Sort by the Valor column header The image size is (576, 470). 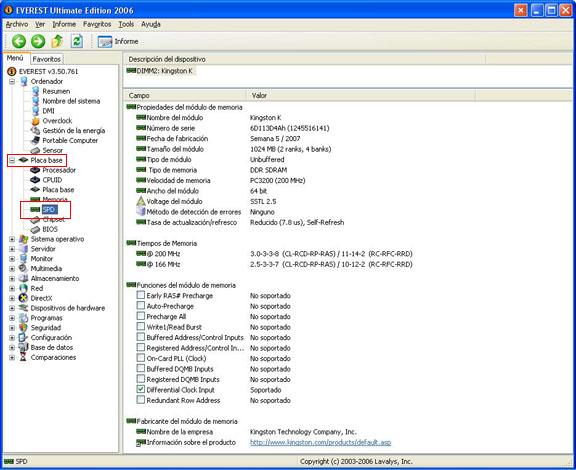[361, 95]
